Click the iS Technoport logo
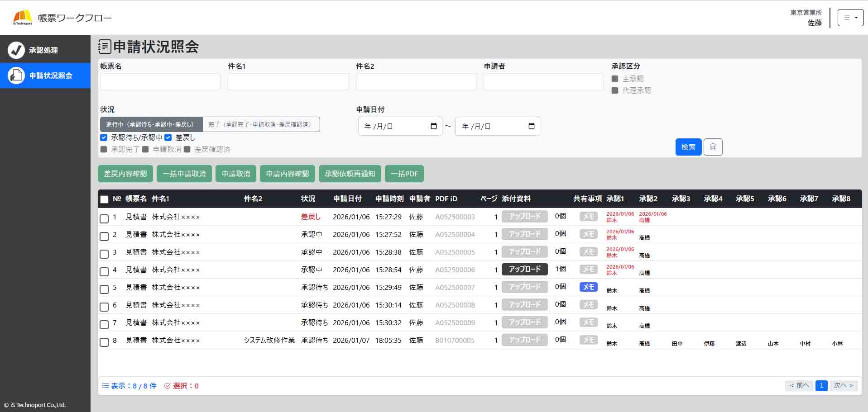Viewport: 868px width, 412px height. 23,18
